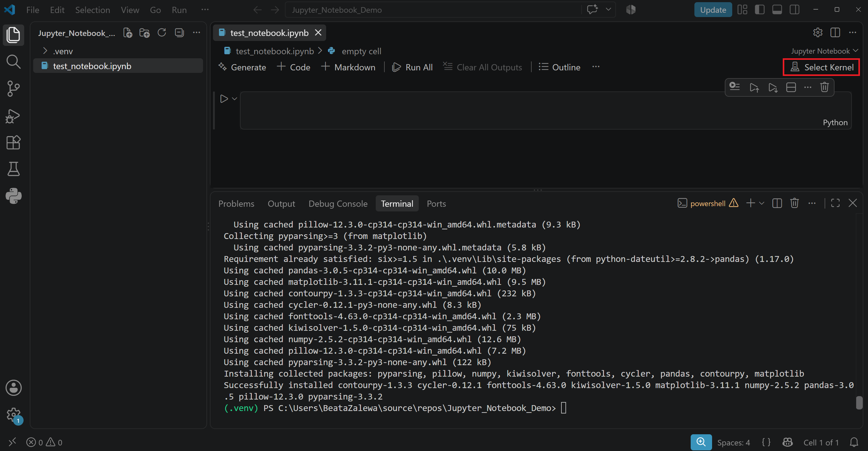Add a Code cell
The image size is (868, 451).
293,67
